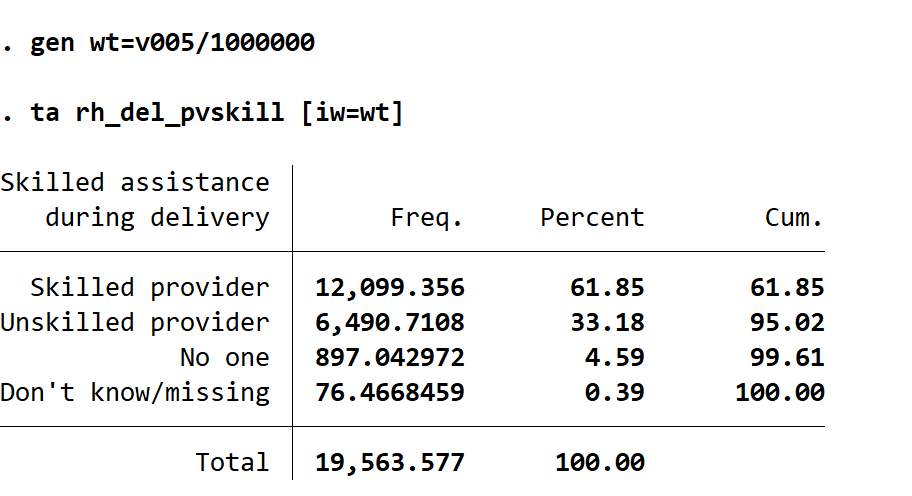Select the frequency value 897.042972
This screenshot has height=496, width=912.
(x=390, y=358)
